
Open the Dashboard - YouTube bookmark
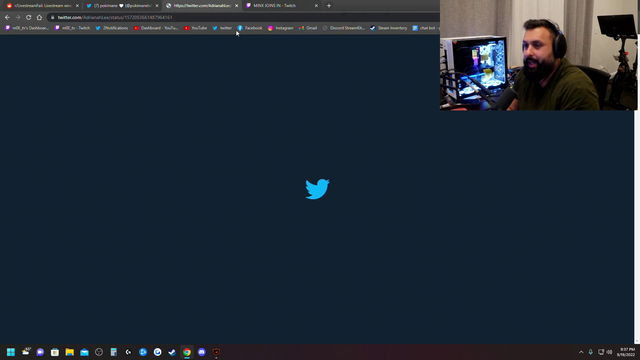coord(156,28)
